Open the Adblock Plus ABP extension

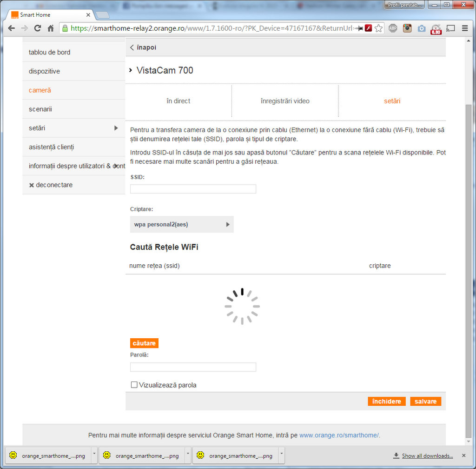pyautogui.click(x=393, y=28)
